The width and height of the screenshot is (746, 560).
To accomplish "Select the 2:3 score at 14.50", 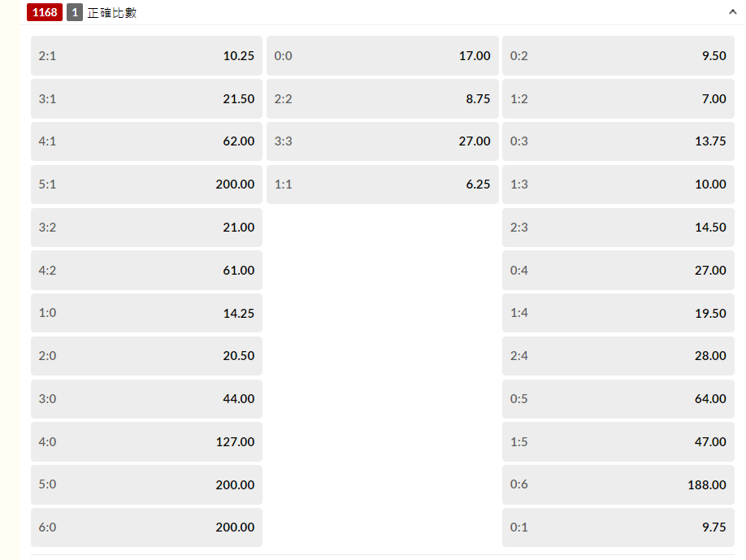I will tap(618, 228).
